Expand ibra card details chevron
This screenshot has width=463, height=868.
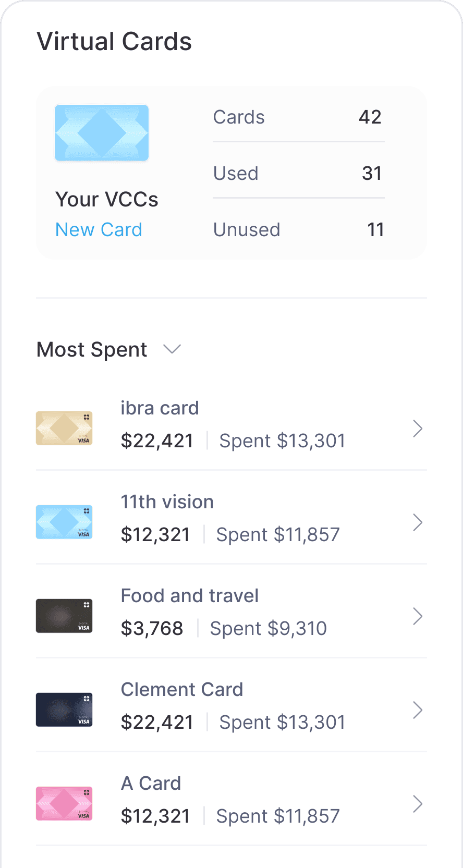[417, 429]
